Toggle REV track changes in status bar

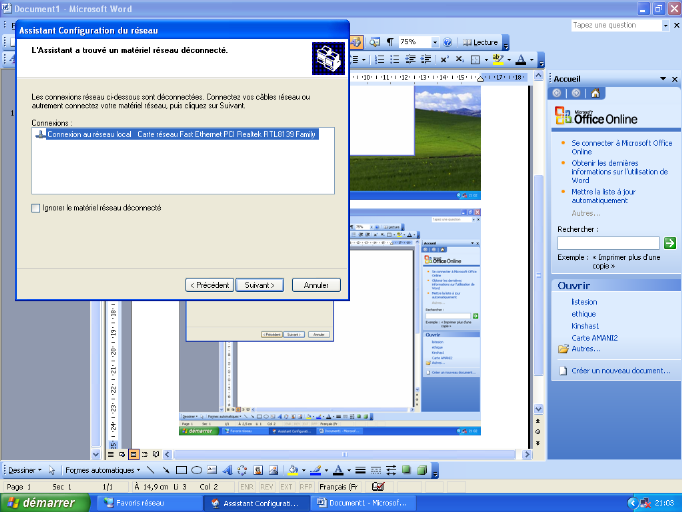[x=263, y=484]
